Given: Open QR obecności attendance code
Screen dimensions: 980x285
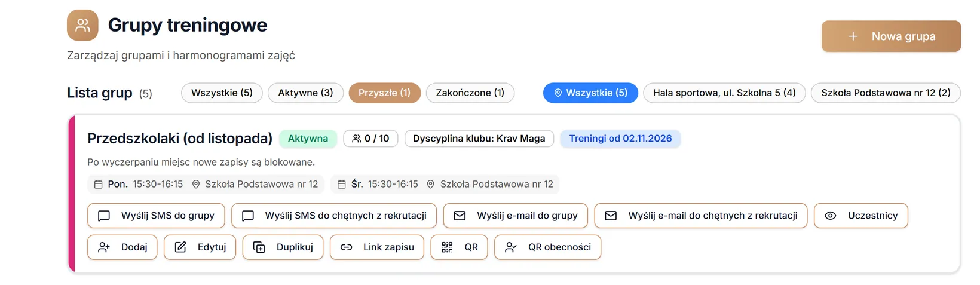Looking at the screenshot, I should pos(548,247).
